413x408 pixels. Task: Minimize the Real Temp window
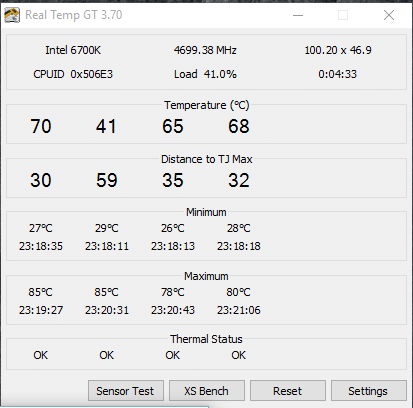click(298, 15)
